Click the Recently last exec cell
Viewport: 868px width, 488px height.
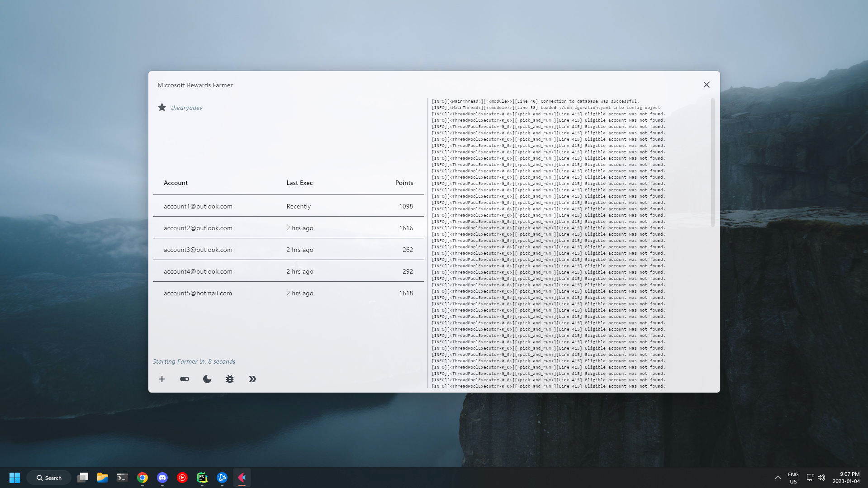299,206
